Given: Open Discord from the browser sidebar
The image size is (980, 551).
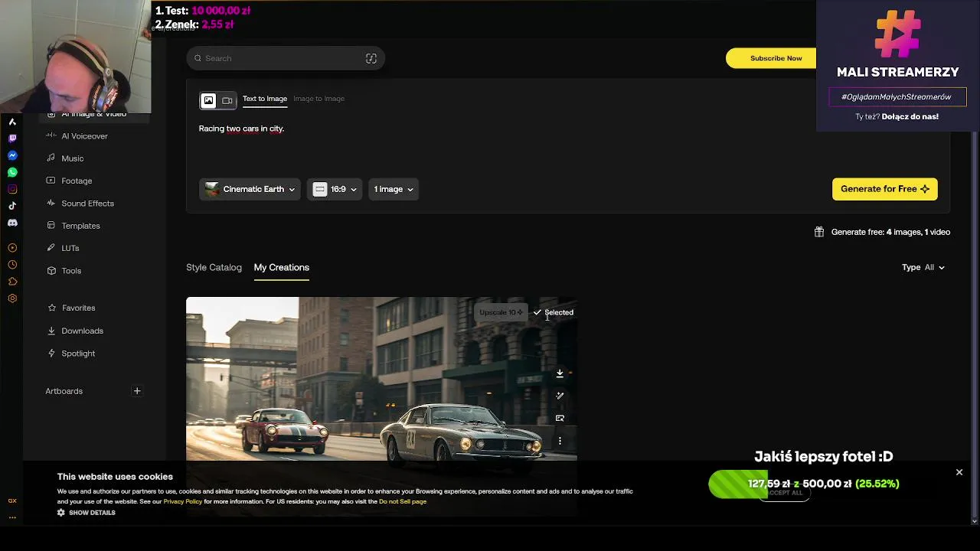Looking at the screenshot, I should point(12,223).
